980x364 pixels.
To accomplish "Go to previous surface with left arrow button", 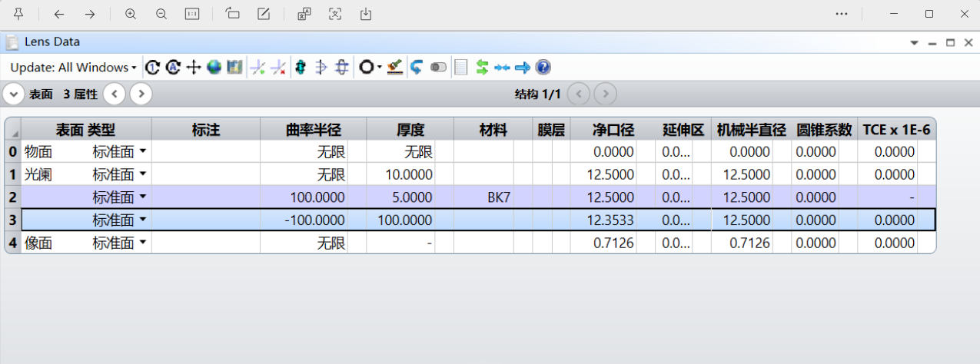I will (x=115, y=94).
